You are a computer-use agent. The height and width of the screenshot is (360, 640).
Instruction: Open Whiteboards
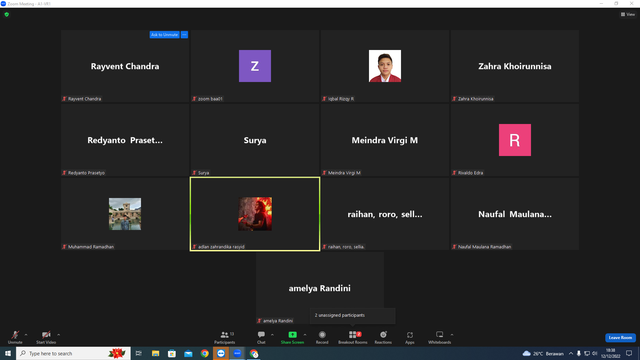click(440, 337)
